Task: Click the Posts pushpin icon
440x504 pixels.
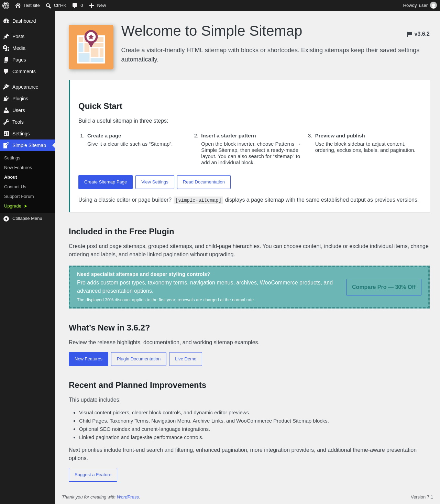Action: (x=6, y=36)
